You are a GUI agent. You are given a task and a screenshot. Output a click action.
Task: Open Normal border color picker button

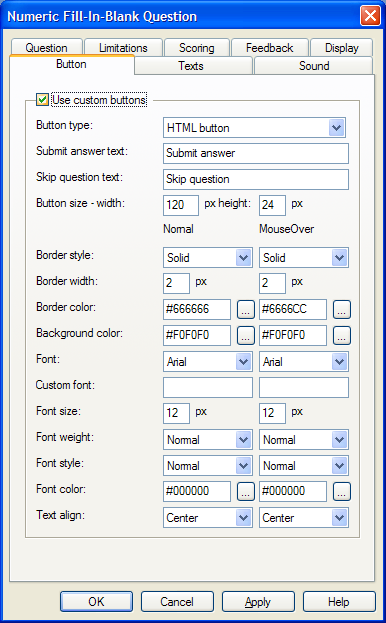coord(246,310)
